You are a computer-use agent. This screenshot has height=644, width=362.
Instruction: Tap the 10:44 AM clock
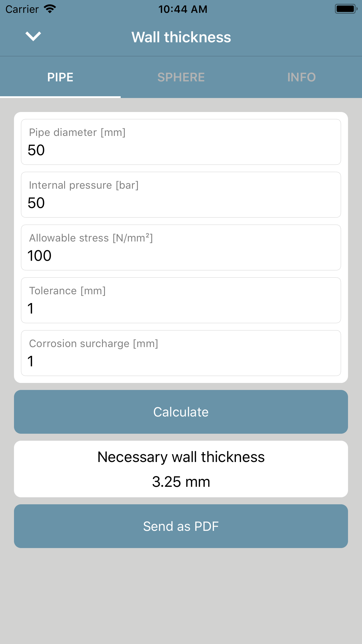pos(183,9)
